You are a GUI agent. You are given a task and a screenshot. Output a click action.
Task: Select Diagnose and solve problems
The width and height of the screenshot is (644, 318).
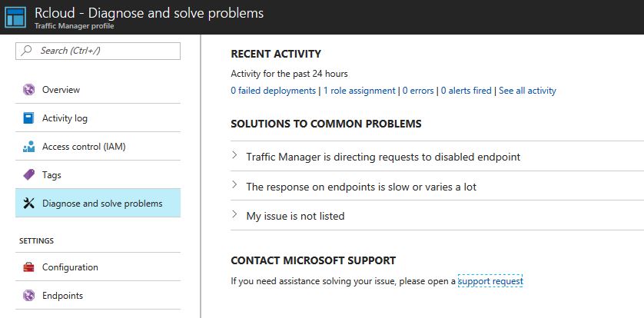coord(98,203)
